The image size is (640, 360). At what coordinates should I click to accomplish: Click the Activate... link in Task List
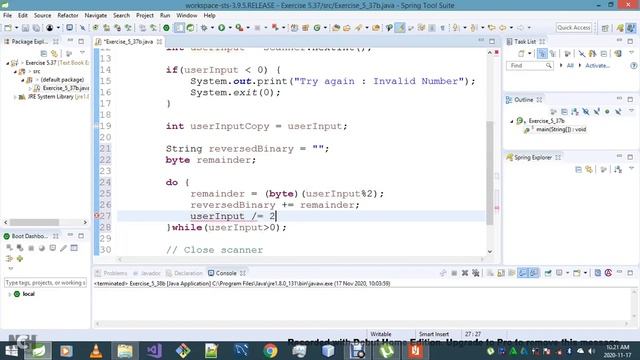pyautogui.click(x=597, y=66)
